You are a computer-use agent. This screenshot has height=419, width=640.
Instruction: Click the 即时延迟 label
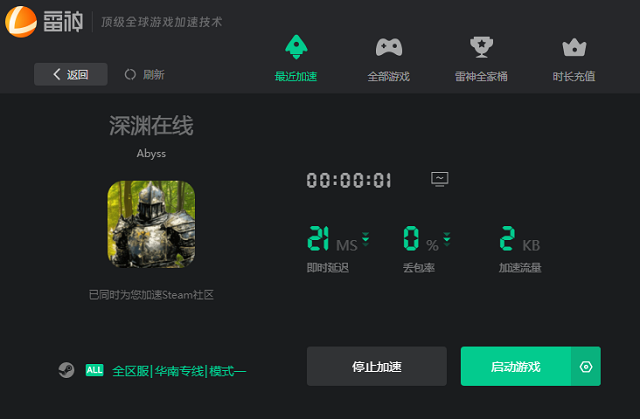(328, 268)
